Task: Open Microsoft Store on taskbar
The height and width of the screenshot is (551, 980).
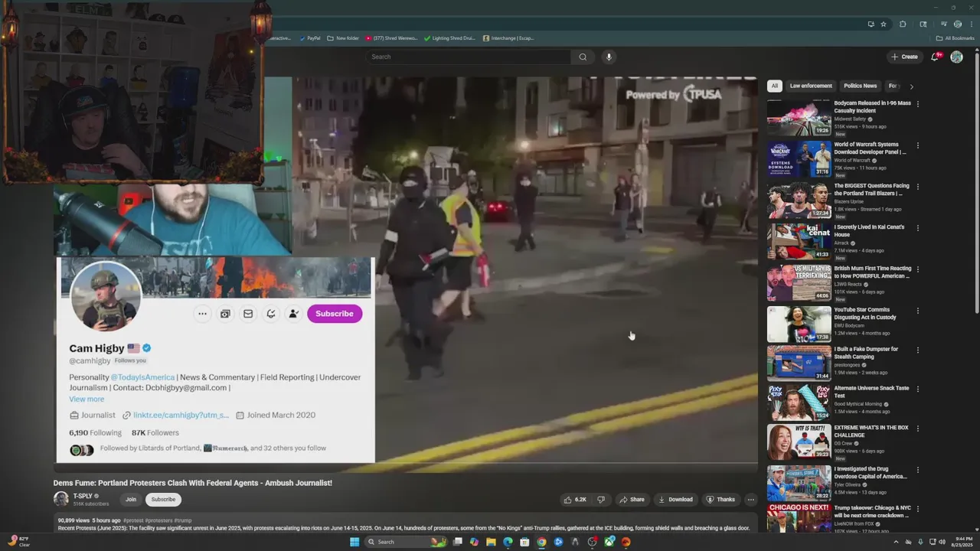Action: 524,542
